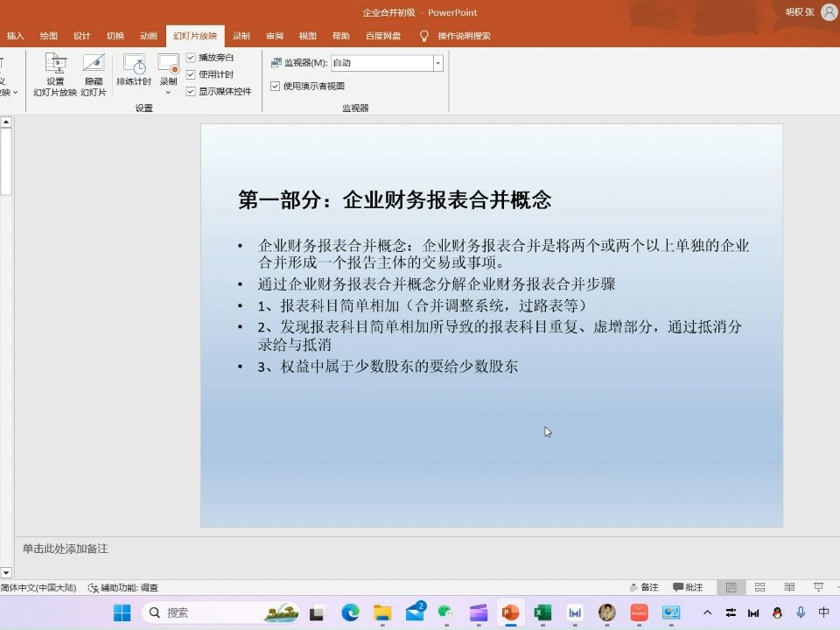Image resolution: width=840 pixels, height=630 pixels.
Task: Switch to 幻灯片浏览 view in status bar
Action: (x=759, y=587)
